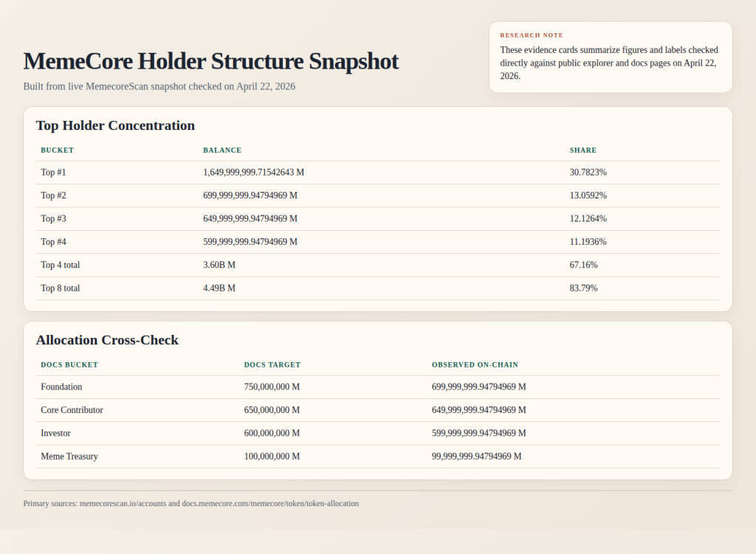The height and width of the screenshot is (554, 756).
Task: Click the MemeCore Holder Structure Snapshot title
Action: [210, 62]
